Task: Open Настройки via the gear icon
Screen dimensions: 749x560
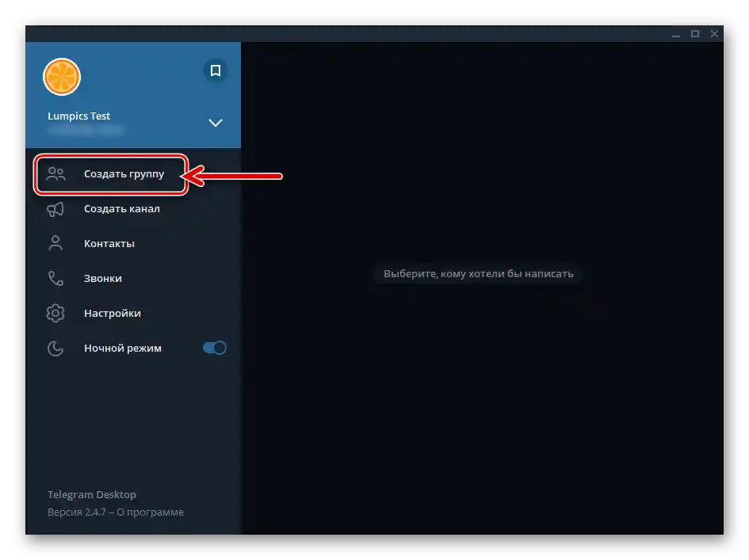Action: 55,313
